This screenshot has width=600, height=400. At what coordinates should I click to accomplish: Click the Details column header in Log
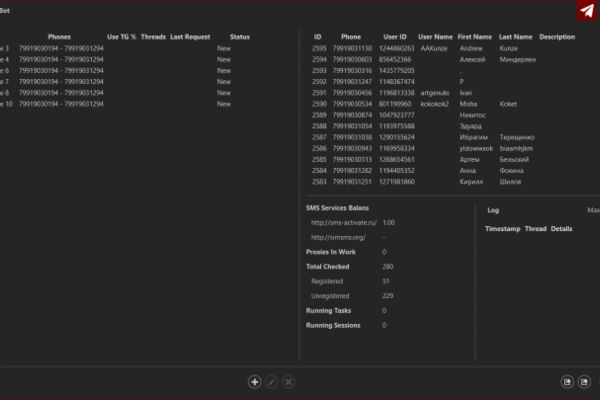(x=561, y=229)
